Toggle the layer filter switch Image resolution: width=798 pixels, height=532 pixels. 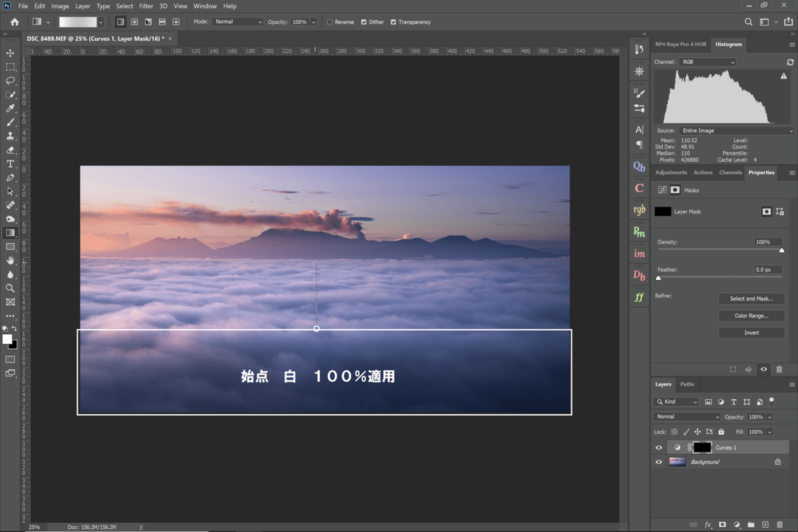click(771, 400)
